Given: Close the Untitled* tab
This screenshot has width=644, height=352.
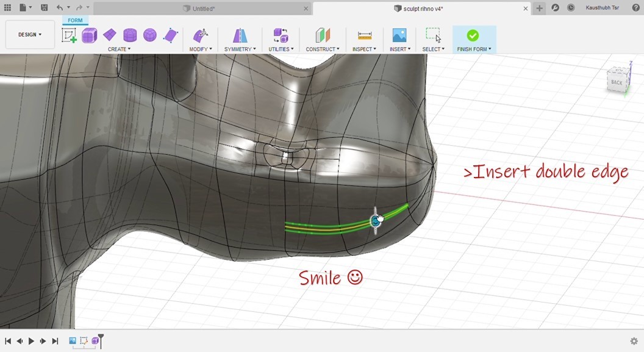Looking at the screenshot, I should [x=306, y=9].
